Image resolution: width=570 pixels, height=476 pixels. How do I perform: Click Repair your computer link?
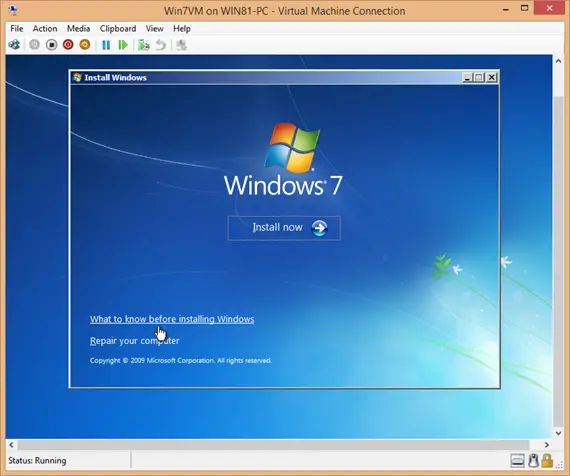tap(135, 341)
